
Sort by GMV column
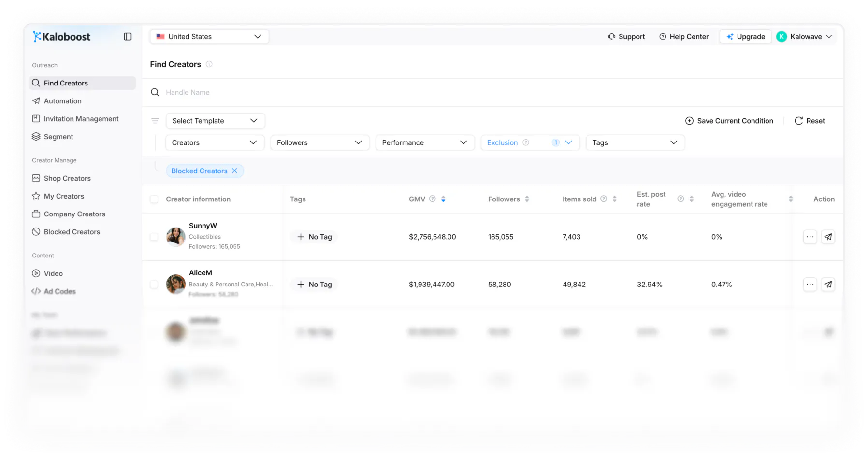click(443, 199)
